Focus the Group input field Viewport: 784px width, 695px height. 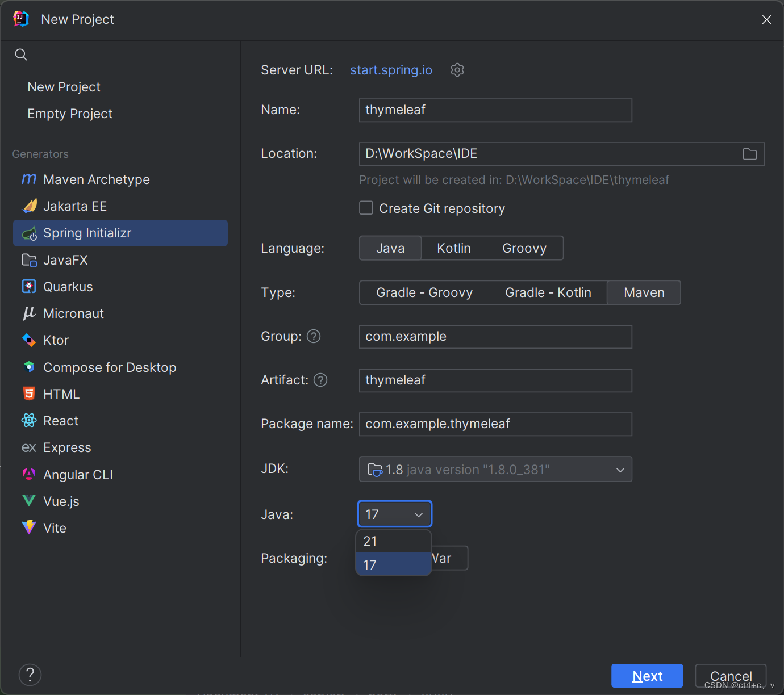pos(495,337)
